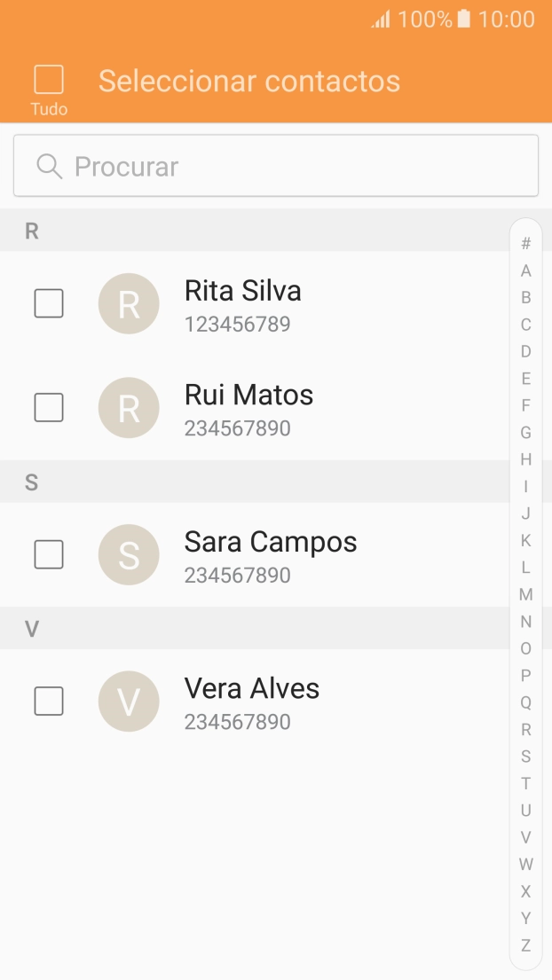Check the box next to Sara Campos
The width and height of the screenshot is (552, 980).
tap(49, 554)
